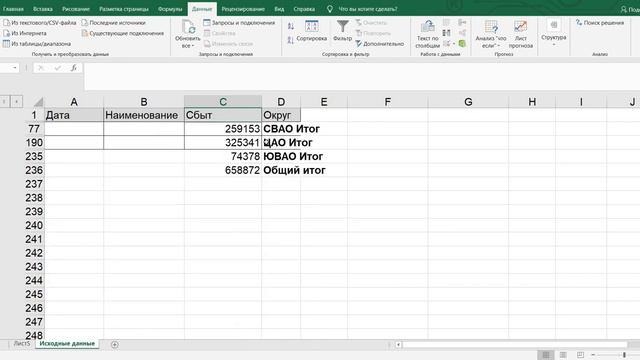Image resolution: width=640 pixels, height=360 pixels.
Task: Click the Наименование header cell
Action: click(144, 115)
